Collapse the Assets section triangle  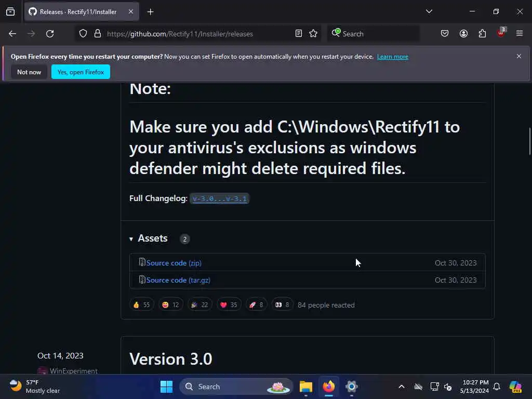pos(131,239)
